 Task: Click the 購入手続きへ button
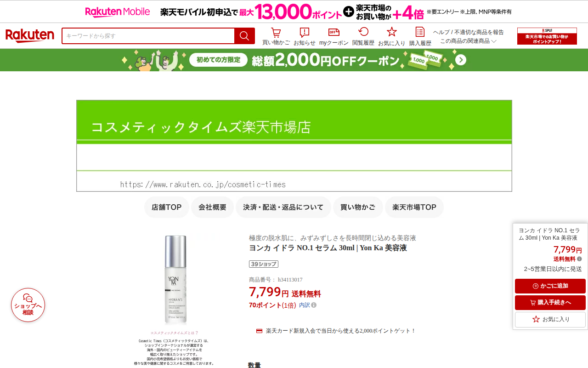[550, 303]
